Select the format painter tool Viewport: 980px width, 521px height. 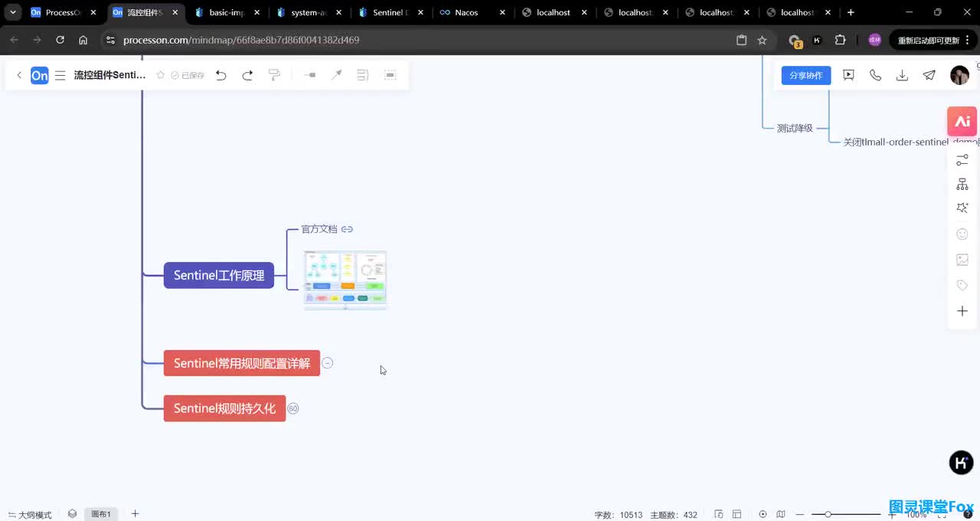click(x=274, y=75)
